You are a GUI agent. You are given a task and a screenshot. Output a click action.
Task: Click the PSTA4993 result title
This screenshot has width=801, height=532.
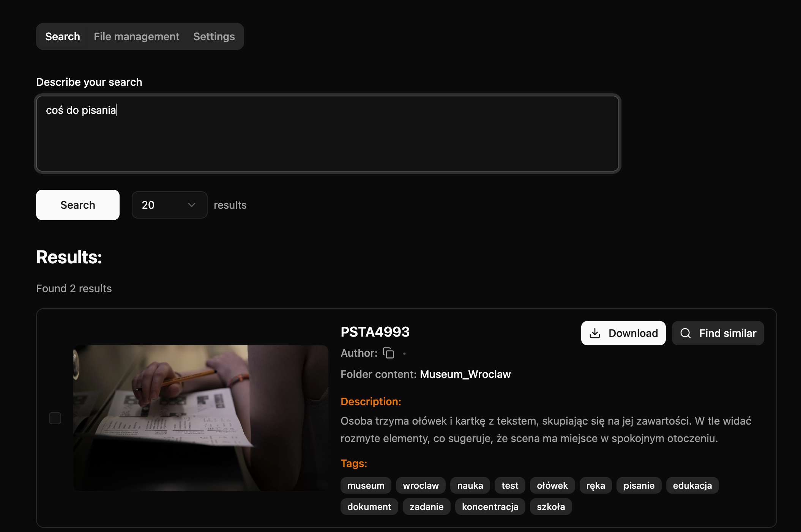(375, 332)
